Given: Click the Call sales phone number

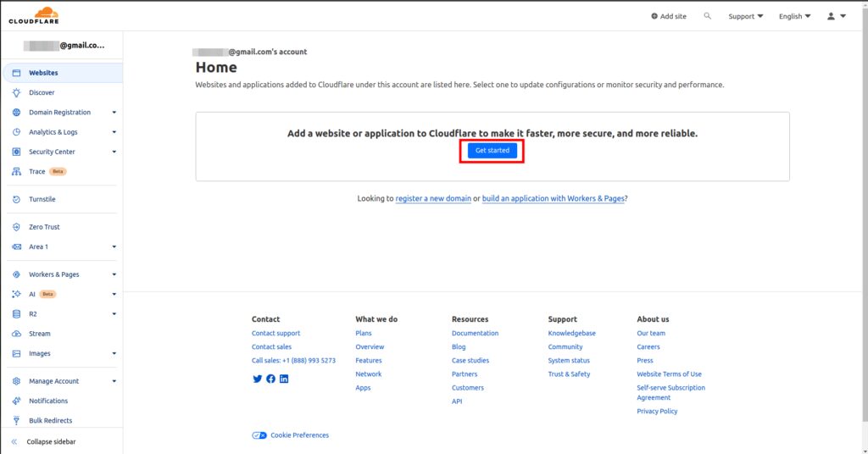Looking at the screenshot, I should pos(293,361).
